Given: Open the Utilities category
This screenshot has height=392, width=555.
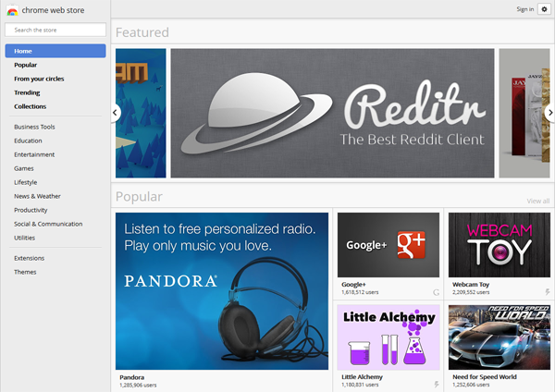Looking at the screenshot, I should tap(24, 238).
